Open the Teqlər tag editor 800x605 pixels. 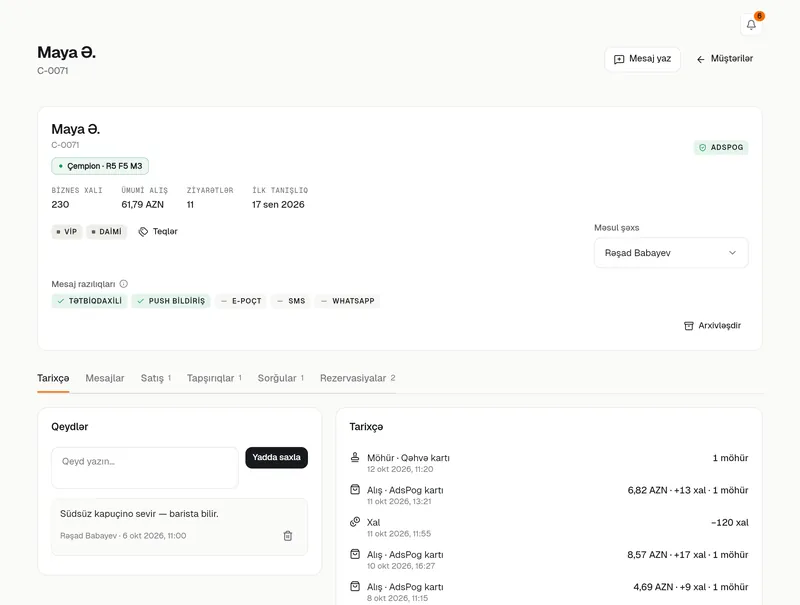click(158, 232)
